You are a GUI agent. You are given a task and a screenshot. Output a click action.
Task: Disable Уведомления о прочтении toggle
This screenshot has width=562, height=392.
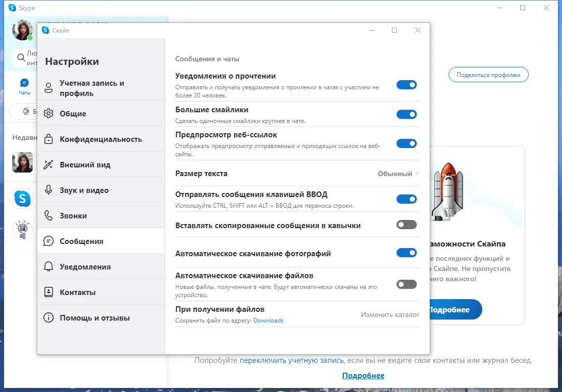406,85
